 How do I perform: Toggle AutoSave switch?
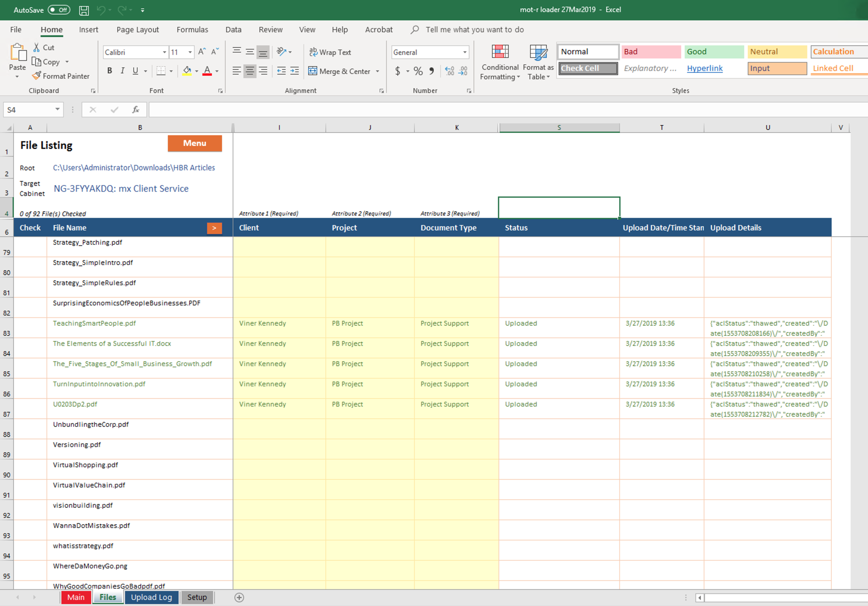(59, 10)
